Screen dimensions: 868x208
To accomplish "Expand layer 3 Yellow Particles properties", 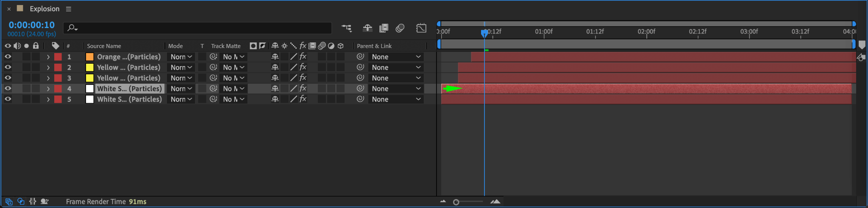I will [48, 78].
